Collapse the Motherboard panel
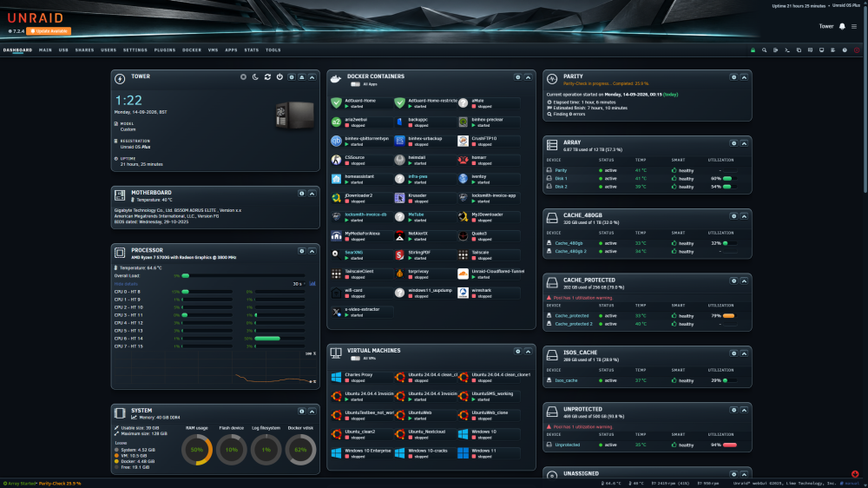This screenshot has width=868, height=488. 312,194
